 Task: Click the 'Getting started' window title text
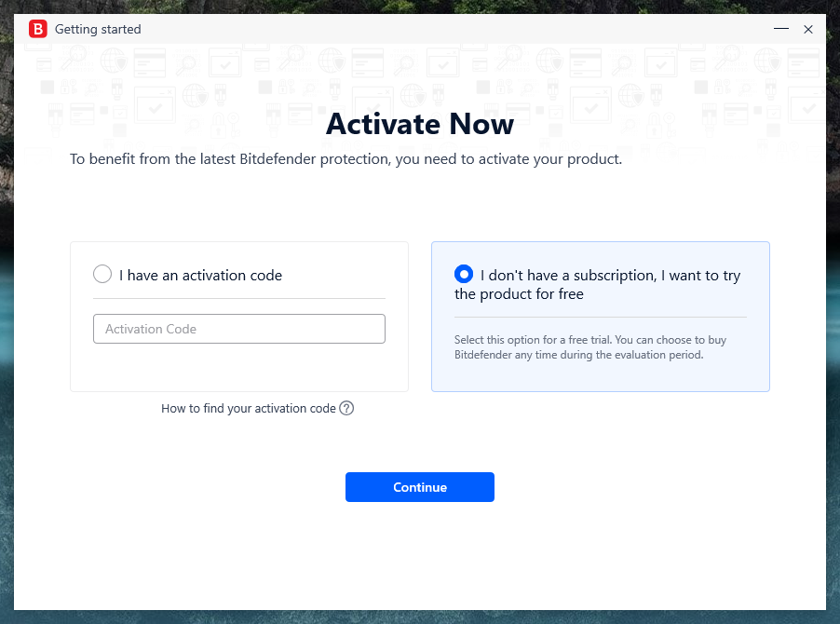tap(98, 29)
